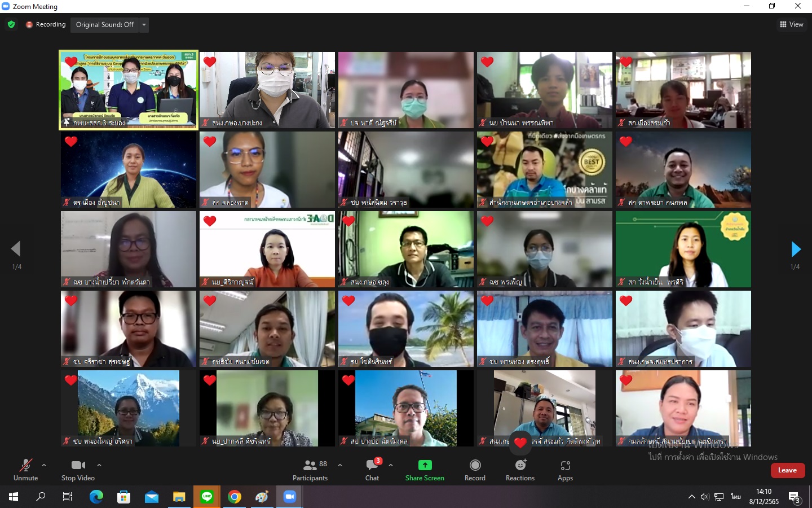Select the highlighted top-left speaker video tile
This screenshot has height=508, width=812.
point(129,90)
